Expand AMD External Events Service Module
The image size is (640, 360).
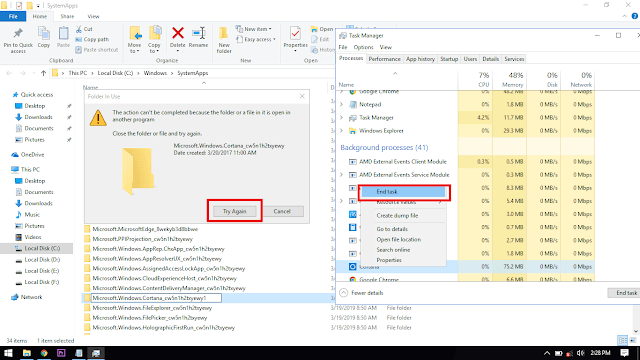(342, 175)
